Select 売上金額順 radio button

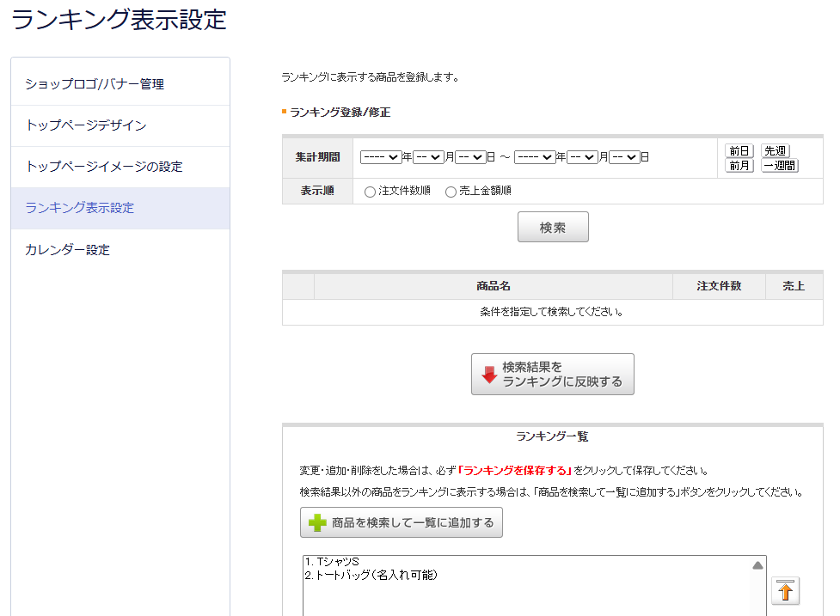pos(451,192)
